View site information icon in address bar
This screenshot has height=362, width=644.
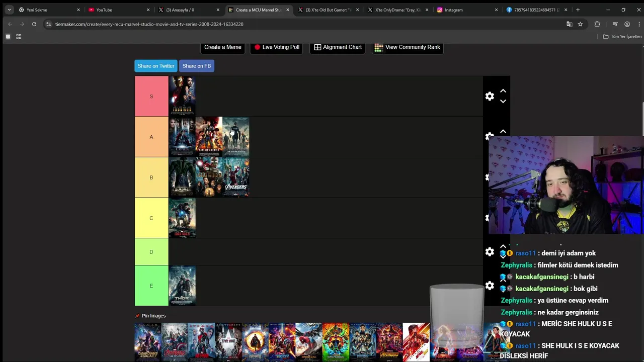(x=48, y=24)
